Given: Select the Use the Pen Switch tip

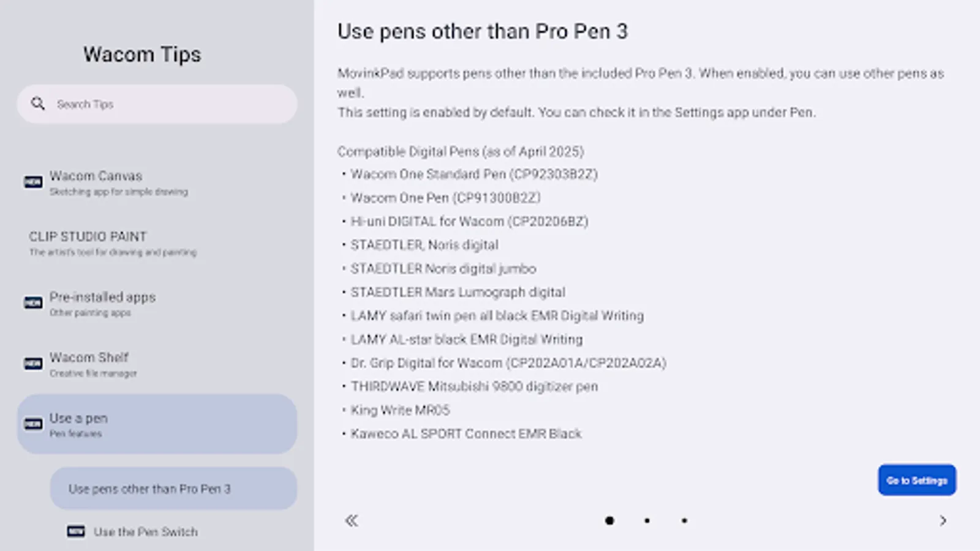Looking at the screenshot, I should (145, 531).
